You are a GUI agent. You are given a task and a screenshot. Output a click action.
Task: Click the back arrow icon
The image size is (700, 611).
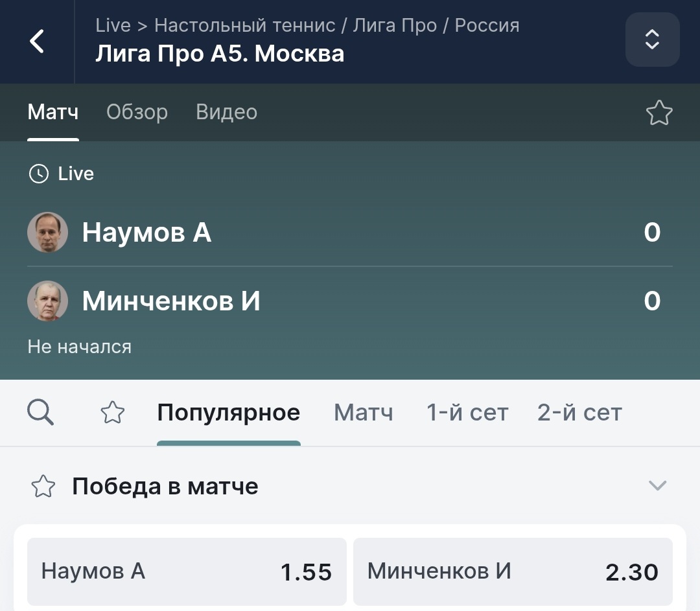37,41
